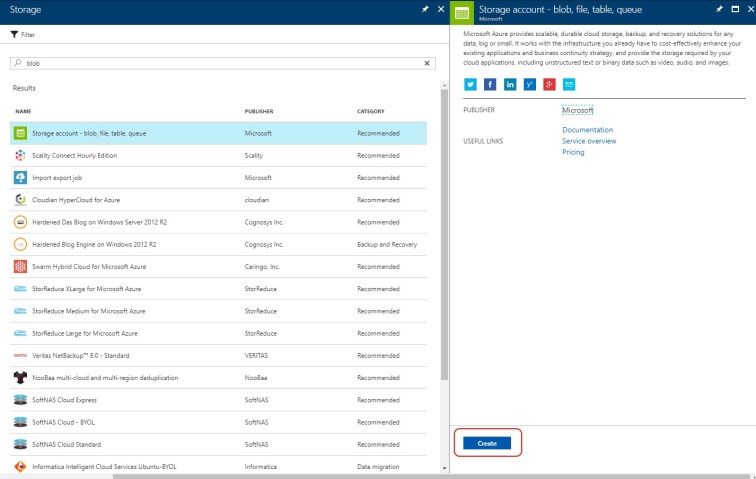The height and width of the screenshot is (479, 756).
Task: Click the horizontal scrollbar at bottom
Action: 434,476
